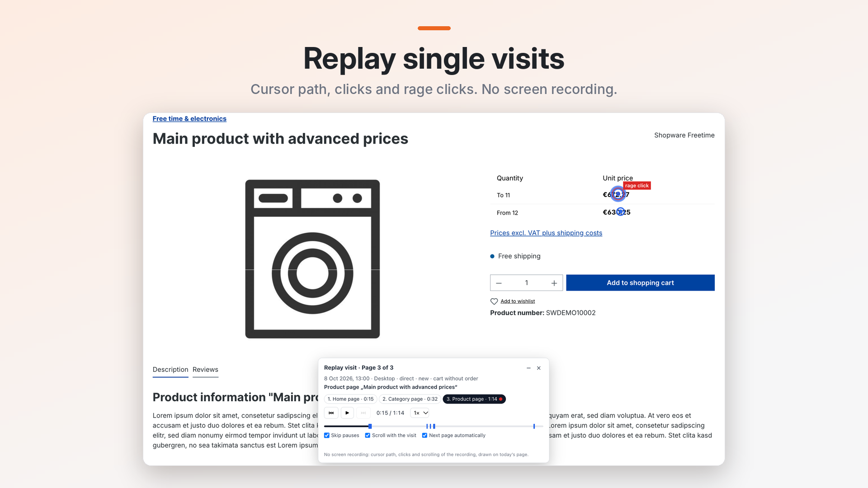Minimize the Replay visit panel
The height and width of the screenshot is (488, 868).
point(528,368)
